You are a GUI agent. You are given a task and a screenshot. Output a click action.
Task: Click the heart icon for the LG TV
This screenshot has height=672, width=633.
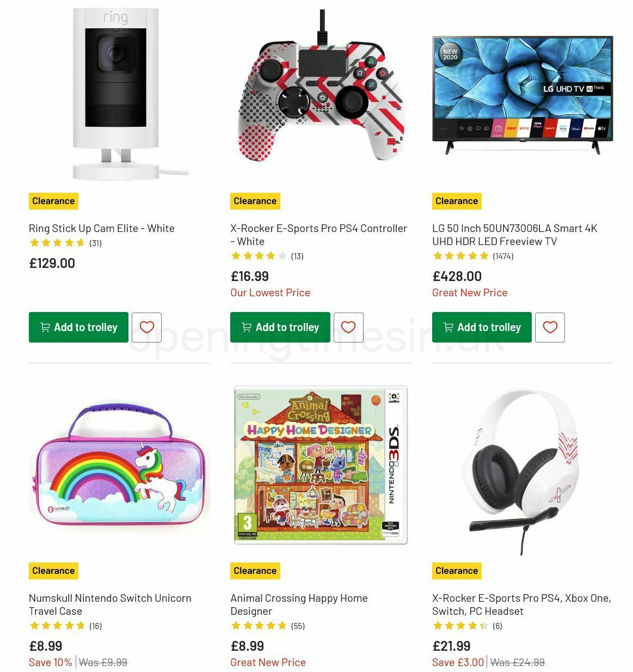550,327
